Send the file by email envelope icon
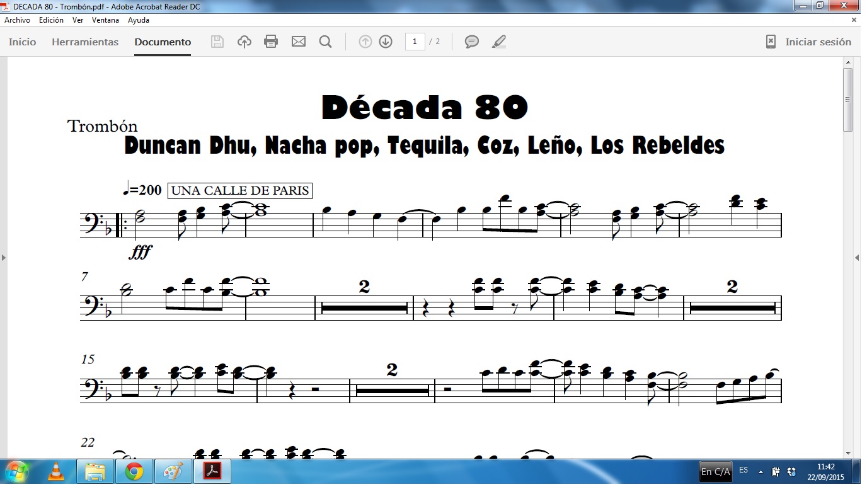The width and height of the screenshot is (867, 504). pos(299,42)
